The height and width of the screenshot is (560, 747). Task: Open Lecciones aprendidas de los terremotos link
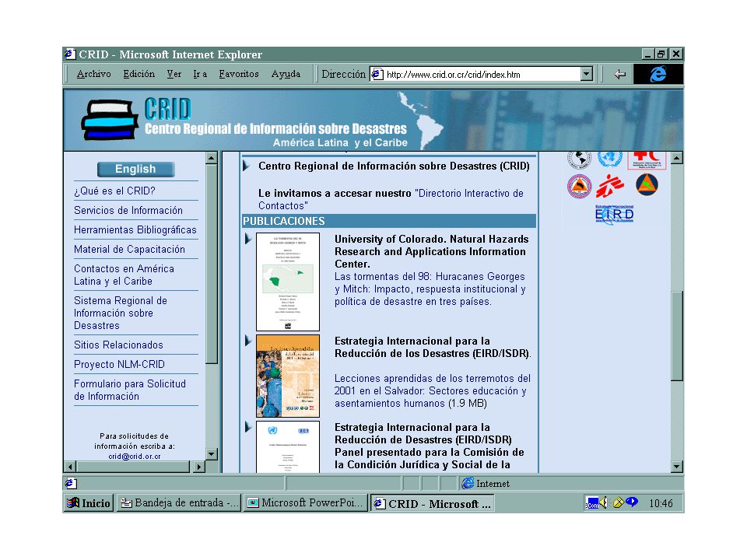point(433,391)
